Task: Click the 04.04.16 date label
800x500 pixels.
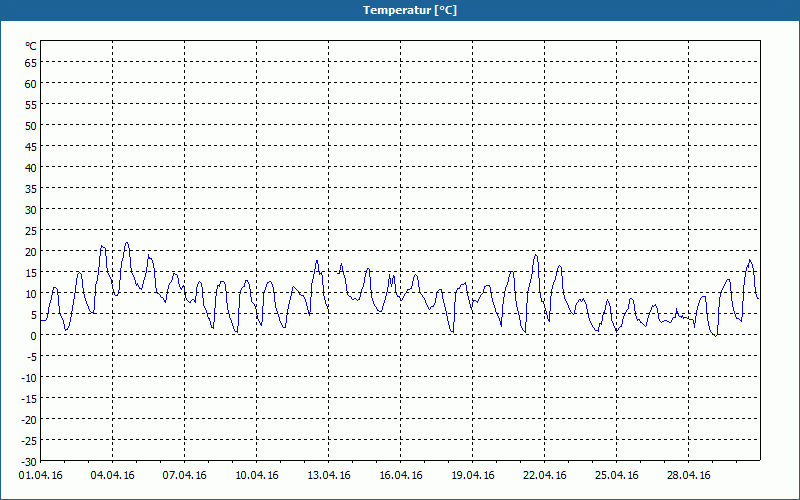Action: 113,476
